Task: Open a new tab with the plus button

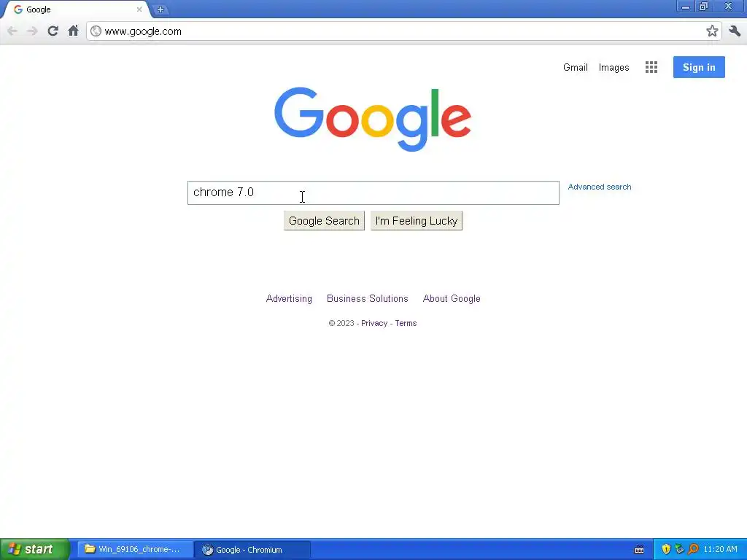Action: 160,9
